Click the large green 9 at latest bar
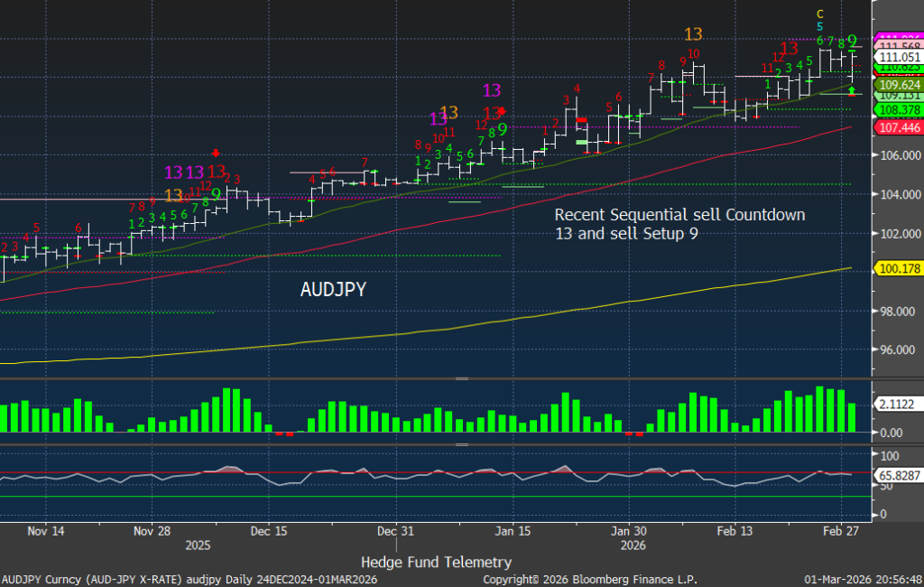The image size is (924, 587). tap(852, 41)
